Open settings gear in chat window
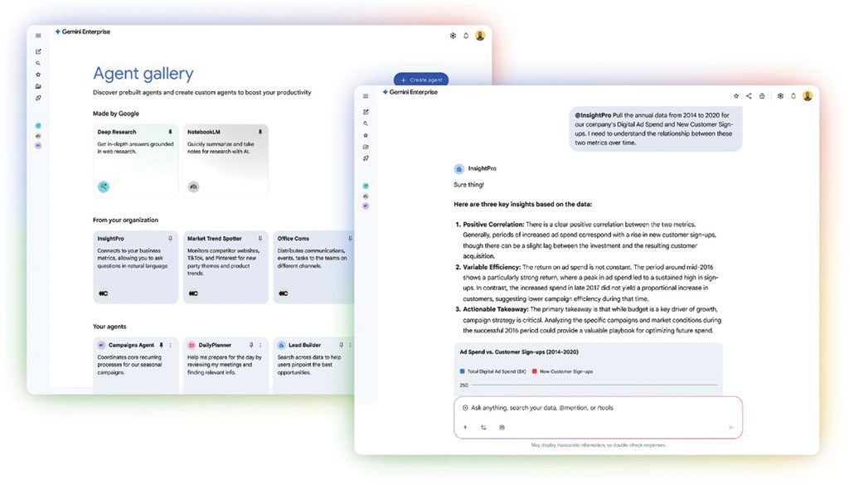Viewport: 849px width, 504px height. (780, 96)
